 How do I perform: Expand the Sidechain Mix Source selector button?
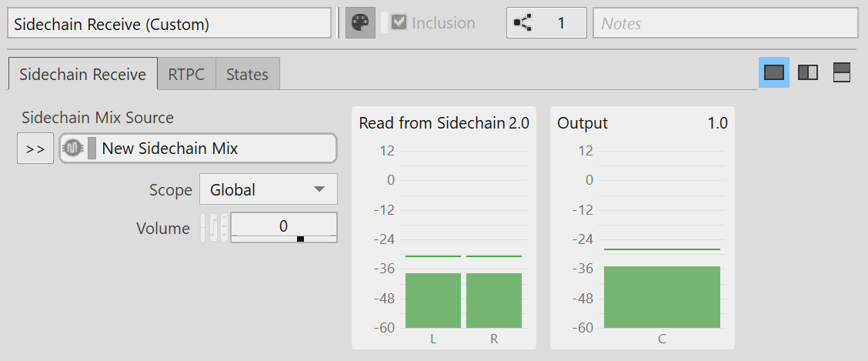(35, 149)
